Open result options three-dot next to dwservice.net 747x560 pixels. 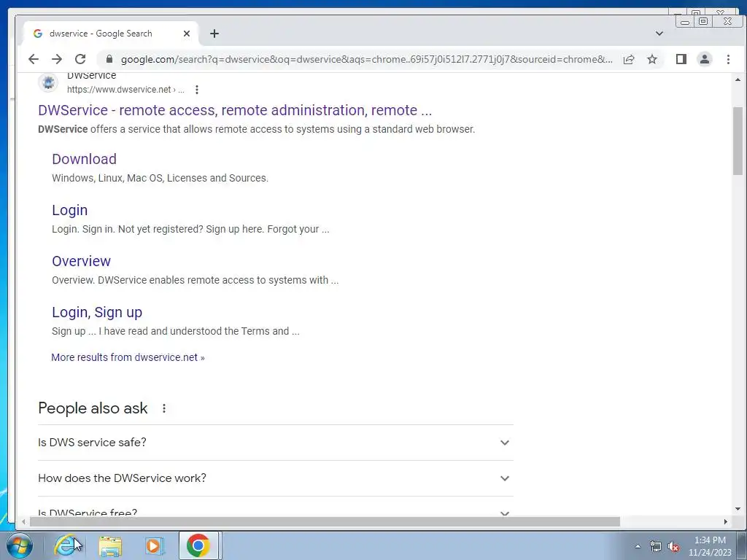tap(197, 90)
